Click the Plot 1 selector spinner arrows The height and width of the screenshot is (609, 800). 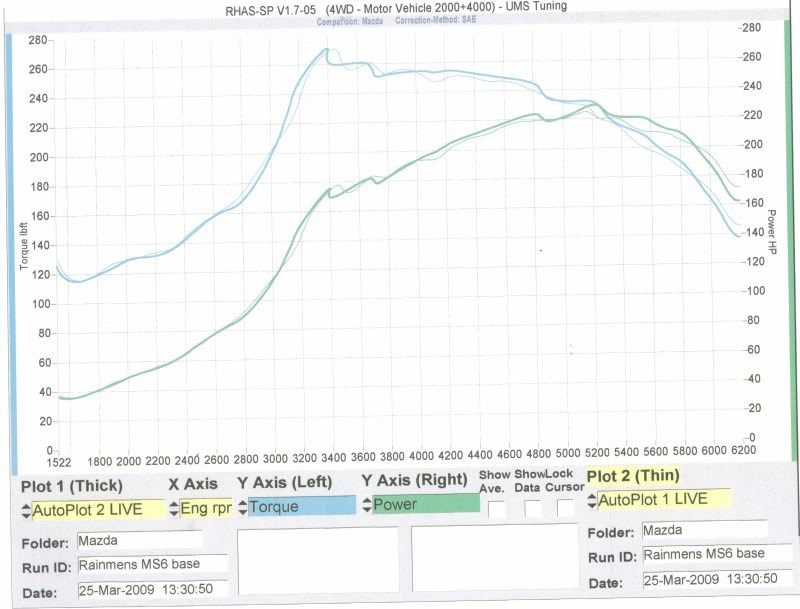coord(26,510)
